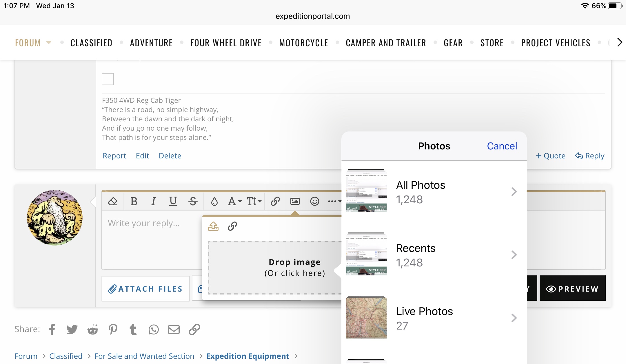
Task: Expand the more options ellipsis menu
Action: pyautogui.click(x=334, y=201)
